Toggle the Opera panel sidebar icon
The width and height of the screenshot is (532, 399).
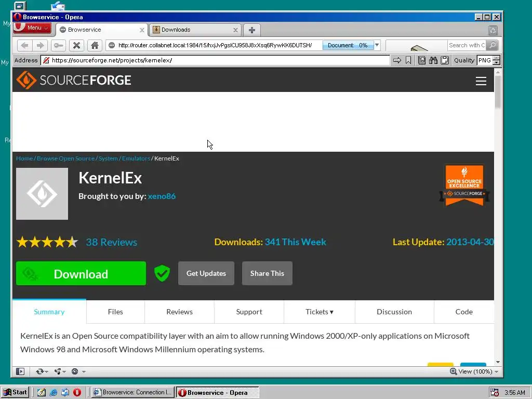tap(20, 371)
